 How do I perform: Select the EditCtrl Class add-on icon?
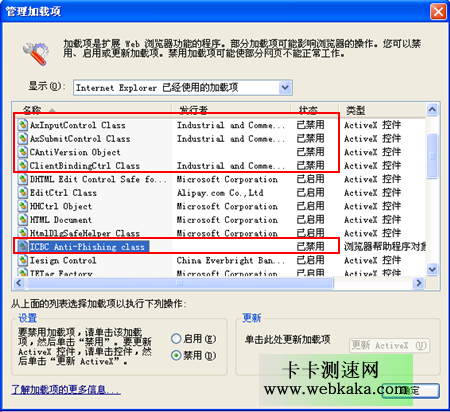click(x=23, y=193)
